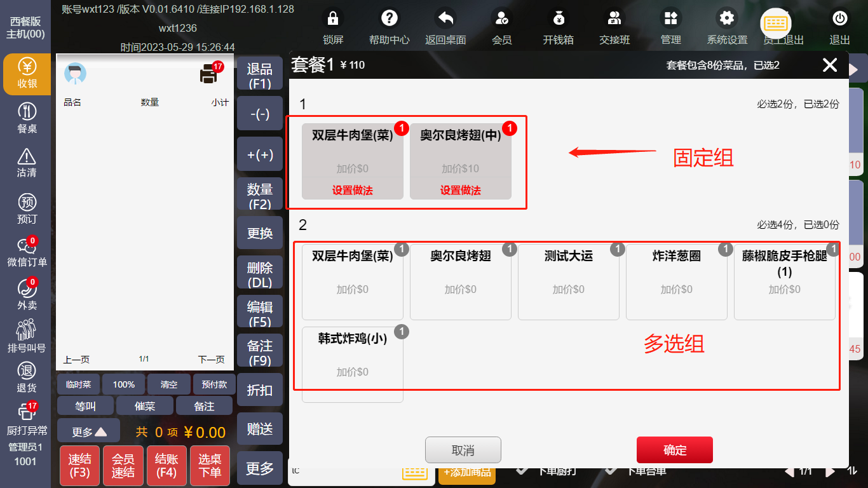Open the member icon in top bar
Screen dimensions: 868x488
[501, 18]
